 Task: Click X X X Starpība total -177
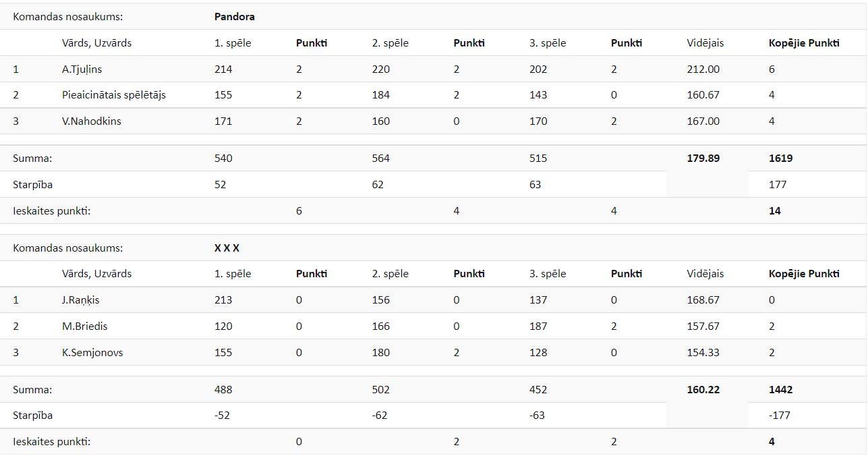tap(778, 416)
